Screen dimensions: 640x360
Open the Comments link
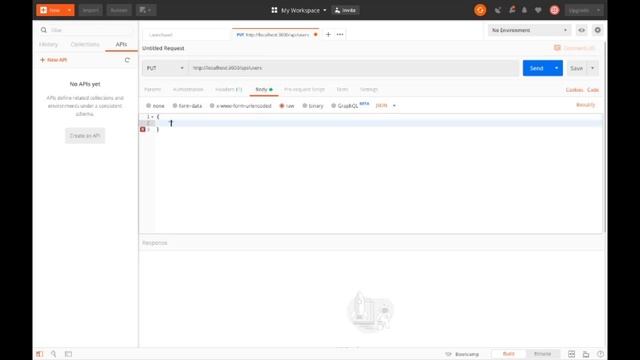[x=575, y=48]
